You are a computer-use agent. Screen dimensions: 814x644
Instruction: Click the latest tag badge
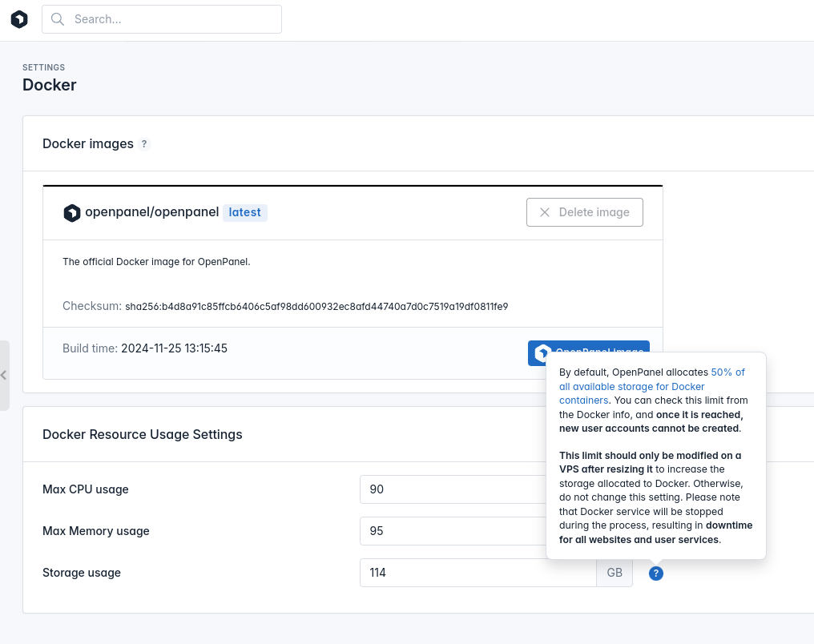click(245, 212)
